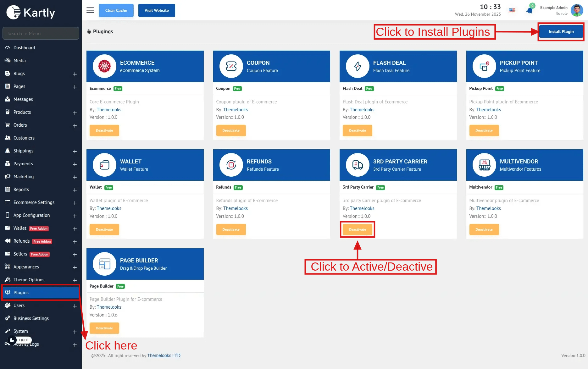The width and height of the screenshot is (588, 369).
Task: Deactivate the Multivendor plugin
Action: pyautogui.click(x=484, y=229)
